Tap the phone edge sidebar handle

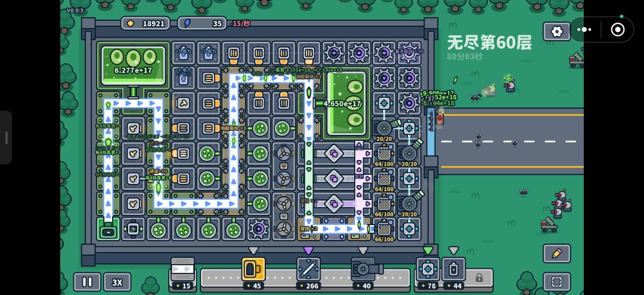[x=6, y=137]
